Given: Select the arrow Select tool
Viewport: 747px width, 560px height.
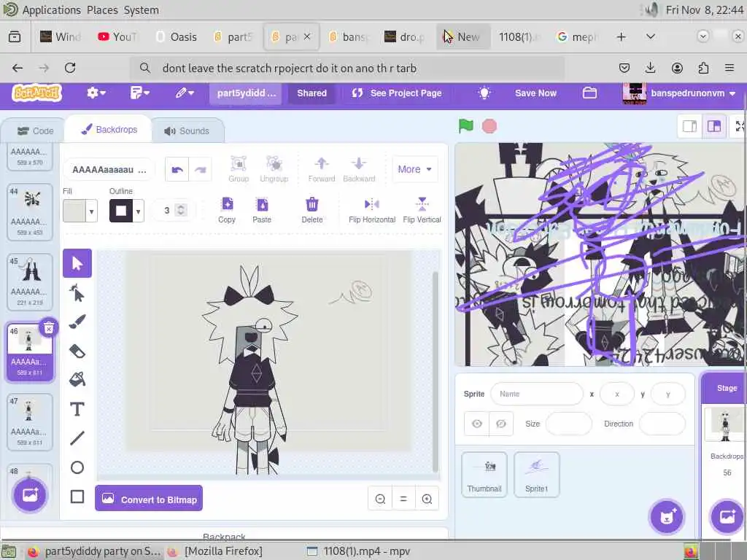Looking at the screenshot, I should coord(77,263).
